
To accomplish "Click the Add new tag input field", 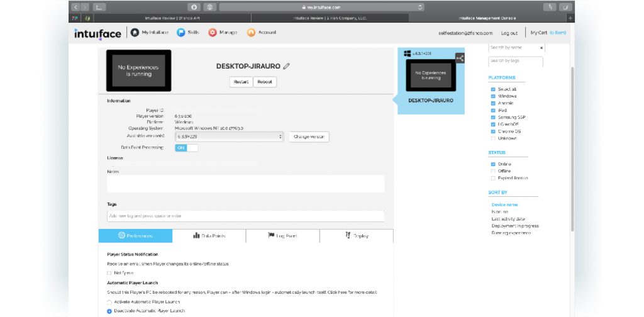I will tap(246, 216).
